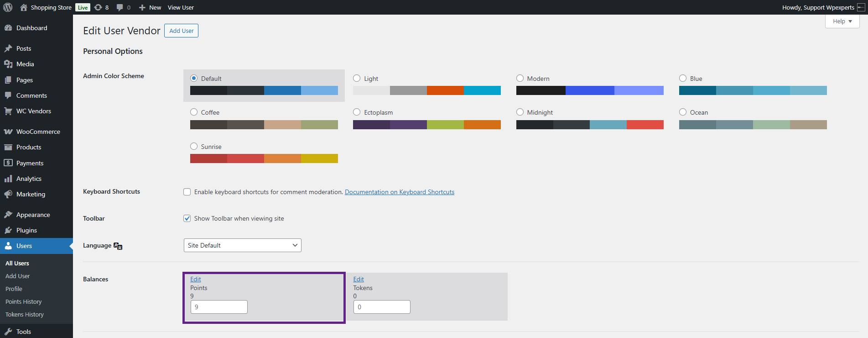Click the WC Vendors cart icon
The height and width of the screenshot is (338, 868).
(8, 111)
